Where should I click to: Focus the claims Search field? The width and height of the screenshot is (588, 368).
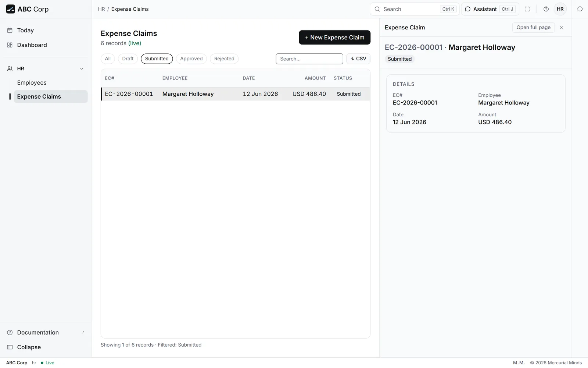(309, 59)
